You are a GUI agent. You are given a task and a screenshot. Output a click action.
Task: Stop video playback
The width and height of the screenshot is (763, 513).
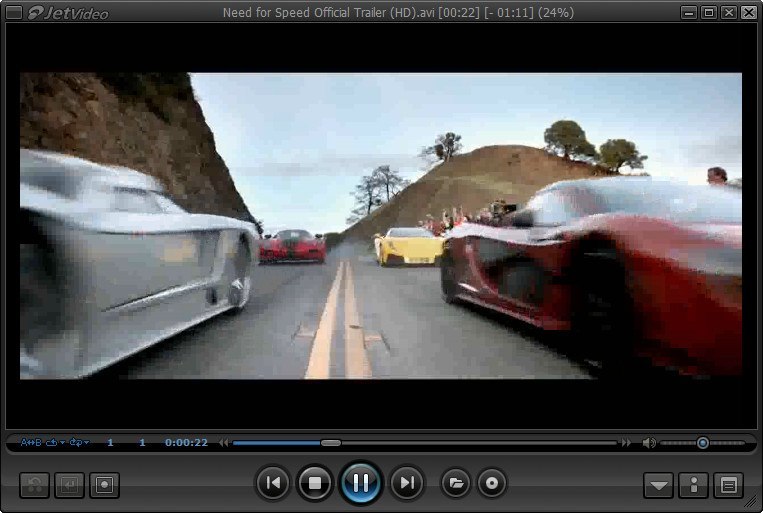click(x=315, y=483)
